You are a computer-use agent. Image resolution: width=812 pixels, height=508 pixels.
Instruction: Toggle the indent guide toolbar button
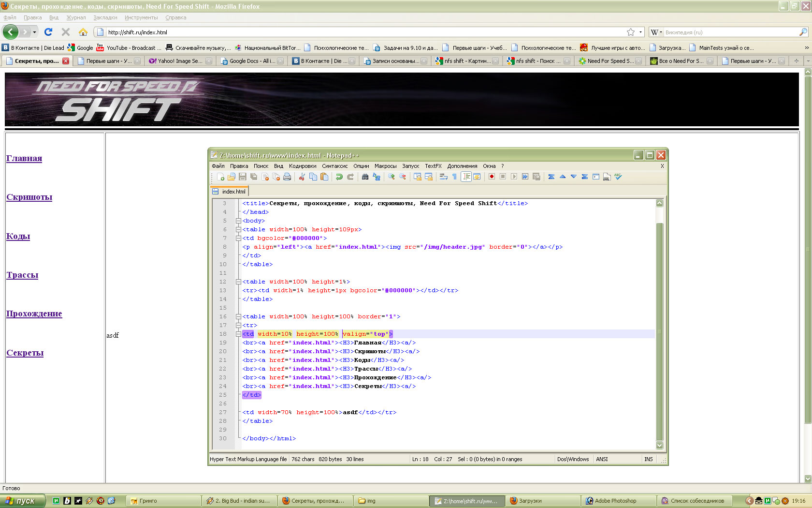[466, 177]
